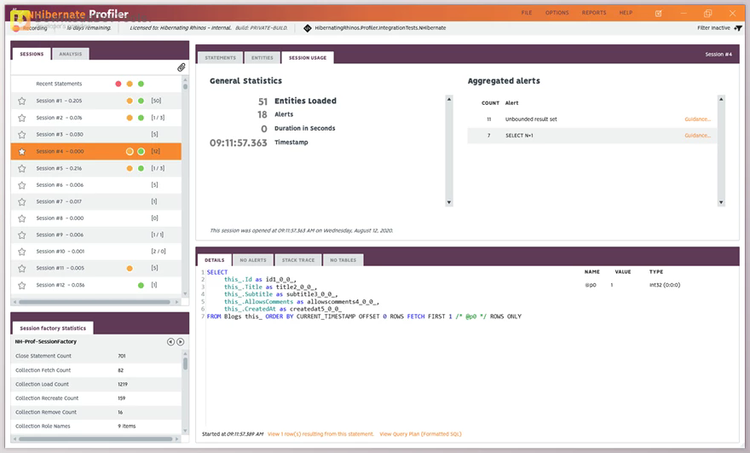Switch to the ANALYSIS tab

pos(71,54)
